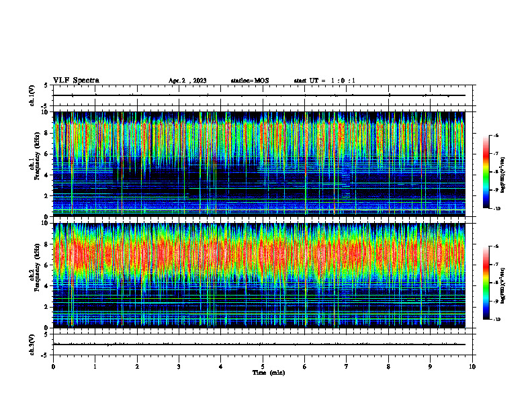Click time axis tick label "5"
532x411 pixels.
click(x=263, y=367)
